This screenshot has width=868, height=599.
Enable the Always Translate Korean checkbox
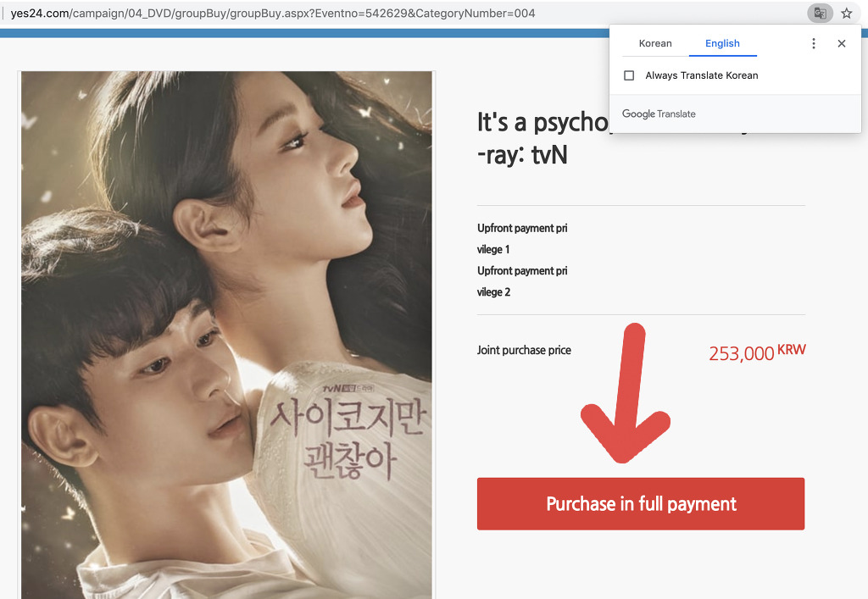(x=629, y=75)
